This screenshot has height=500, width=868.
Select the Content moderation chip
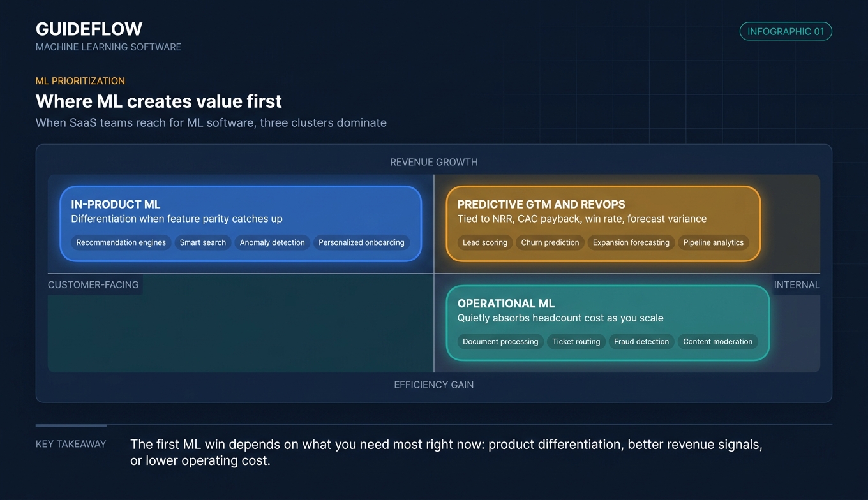(x=718, y=342)
